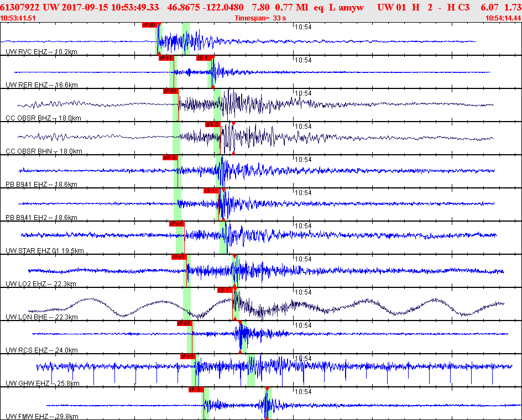This screenshot has height=420, width=522.
Task: Click the end time 10:54:14.44 label
Action: (503, 18)
